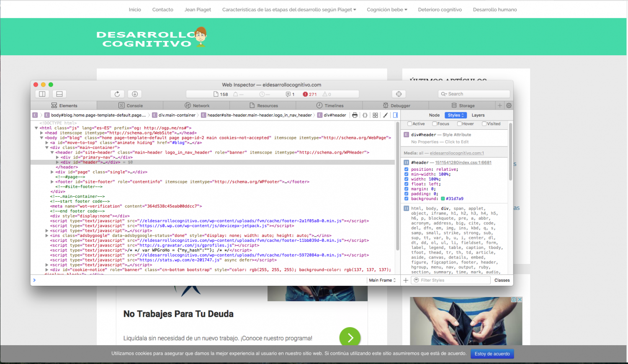Collapse the body id="blog" node
This screenshot has height=364, width=628.
pos(41,138)
